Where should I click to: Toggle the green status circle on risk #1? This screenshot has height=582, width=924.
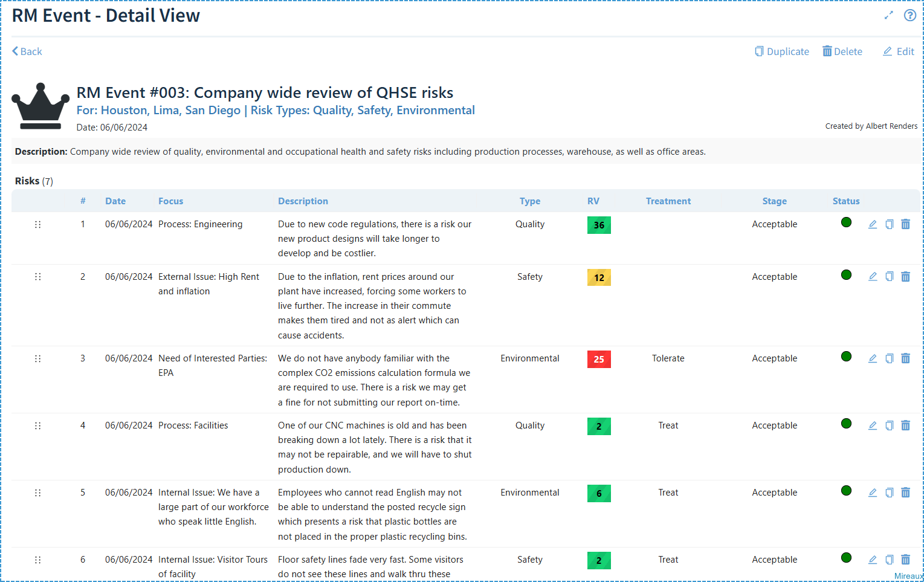845,221
